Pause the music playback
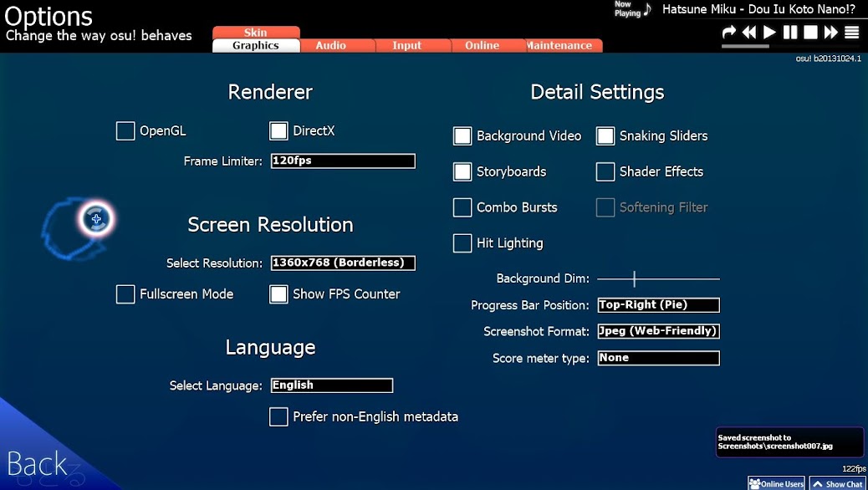 point(790,32)
